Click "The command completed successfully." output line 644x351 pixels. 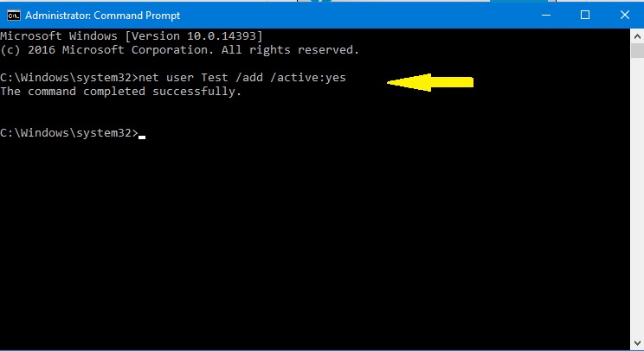121,92
